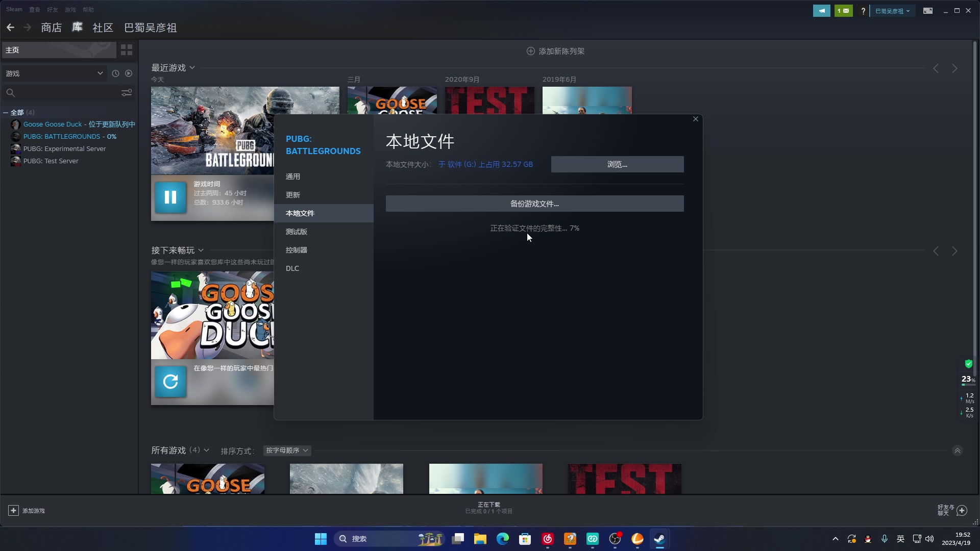Expand the 所有游戏 shelf menu

coord(206,450)
